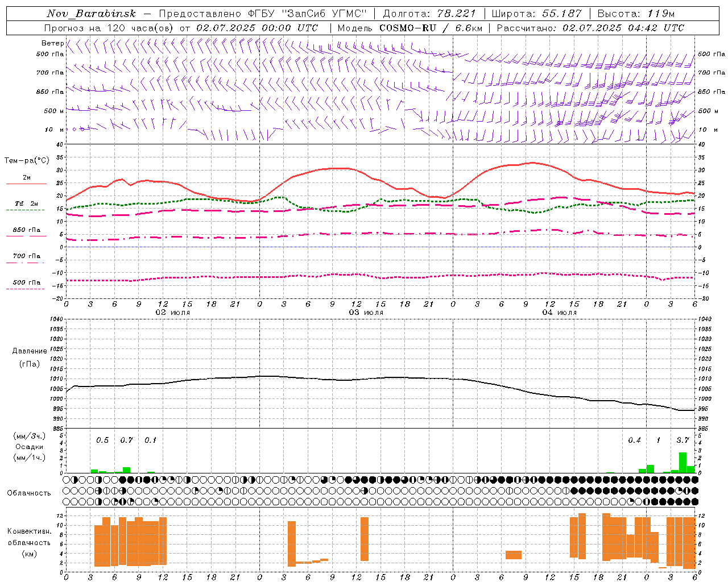Click the provider text ФГБУ "ЗапСиб УГМС"
Viewport: 728px width, 582px height.
point(308,14)
